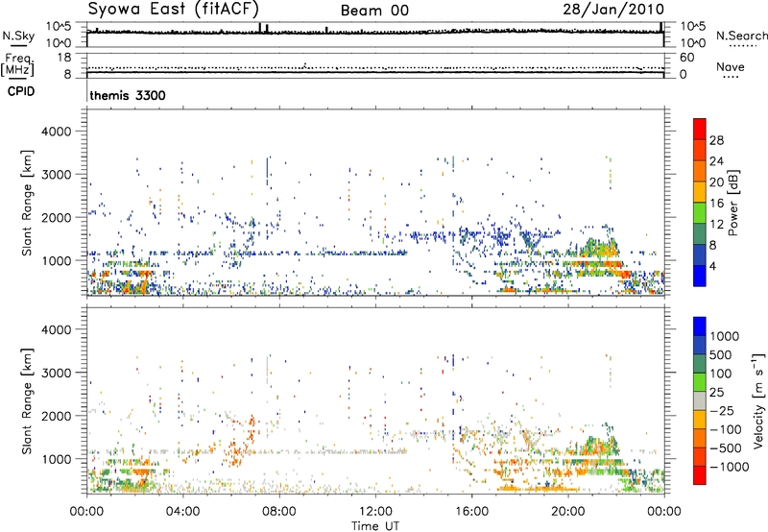Click the '12' label on power colorbar
Viewport: 768px width, 532px height.
(x=716, y=225)
